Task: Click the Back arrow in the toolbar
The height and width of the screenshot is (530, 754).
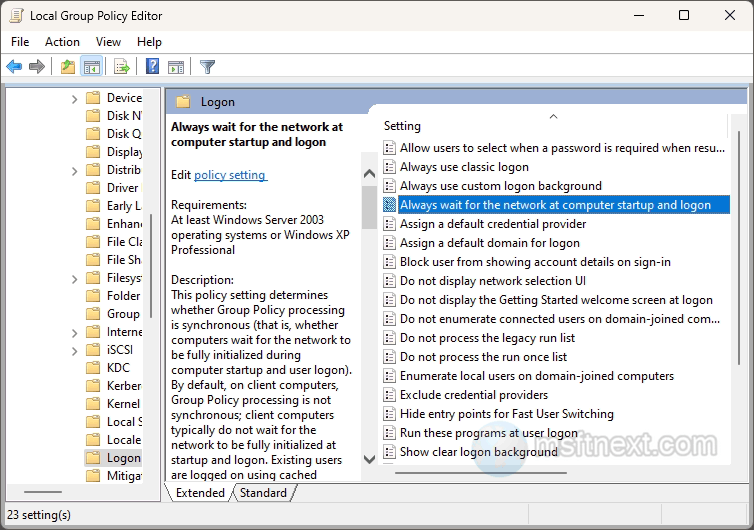Action: [x=14, y=67]
